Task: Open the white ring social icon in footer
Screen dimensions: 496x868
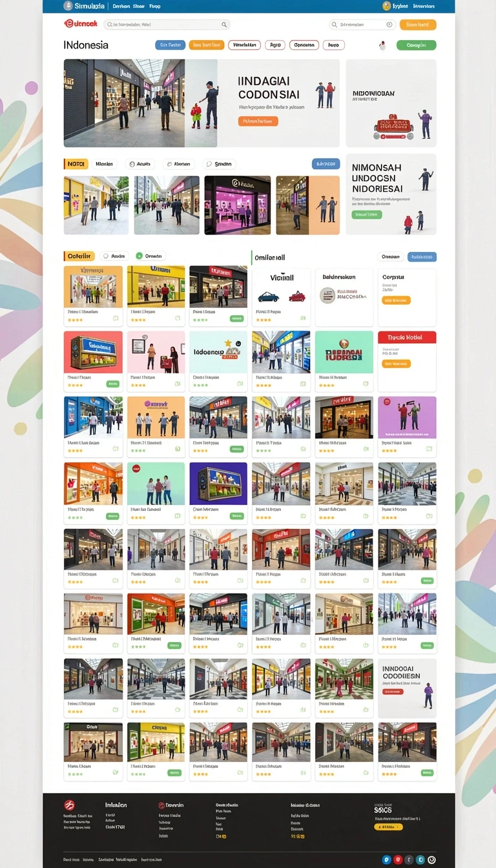Action: point(431,860)
